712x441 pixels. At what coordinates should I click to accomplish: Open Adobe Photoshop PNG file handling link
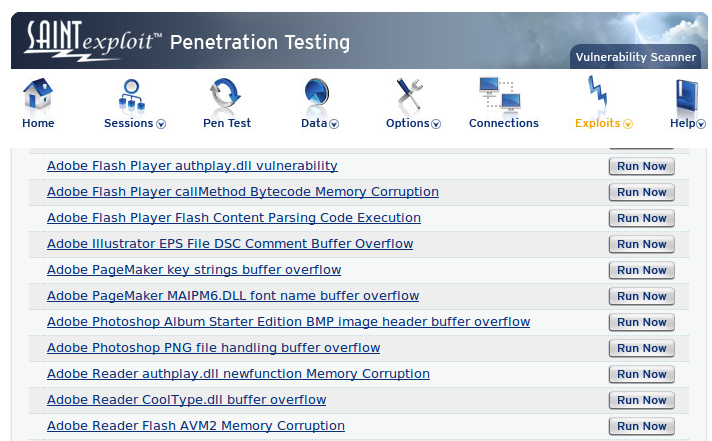[213, 348]
